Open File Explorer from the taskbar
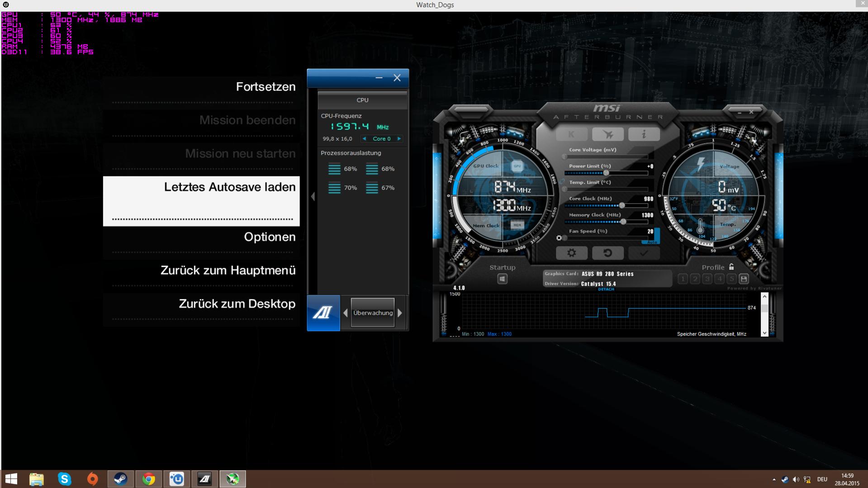 point(37,479)
